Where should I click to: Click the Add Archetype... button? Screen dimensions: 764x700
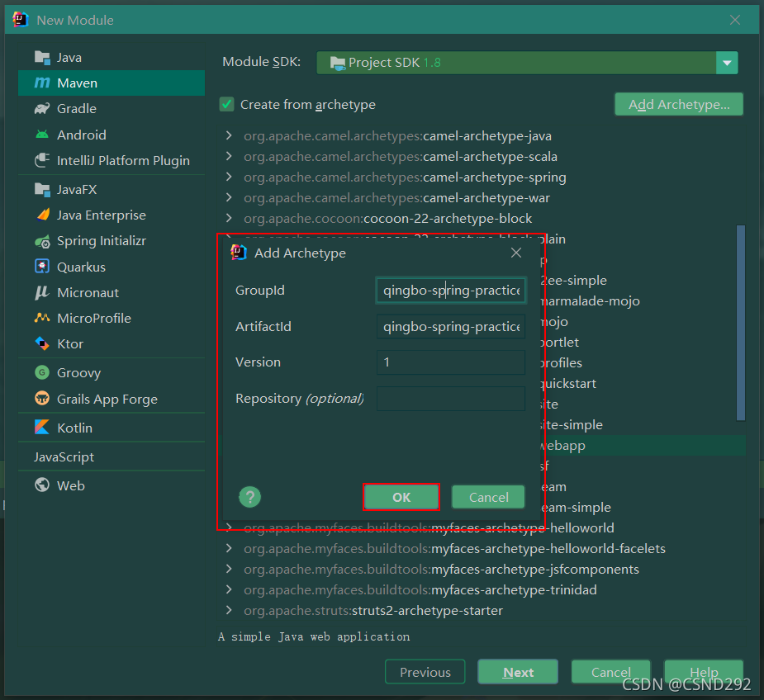[679, 104]
